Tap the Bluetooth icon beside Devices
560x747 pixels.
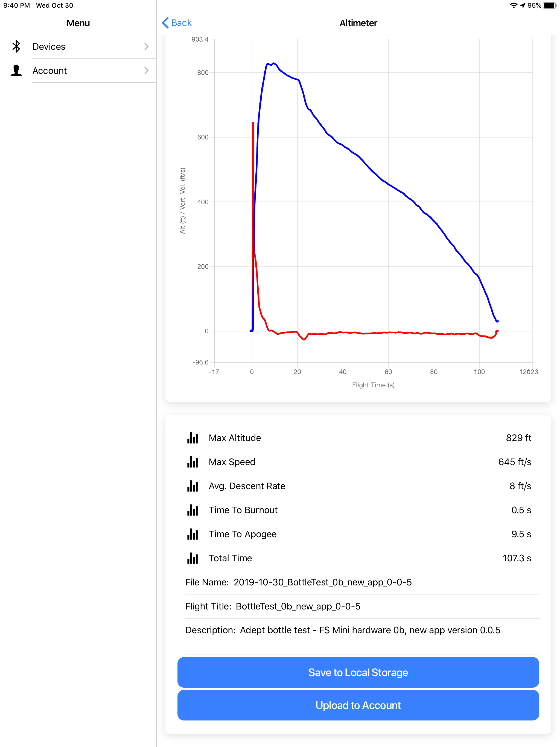[x=16, y=46]
